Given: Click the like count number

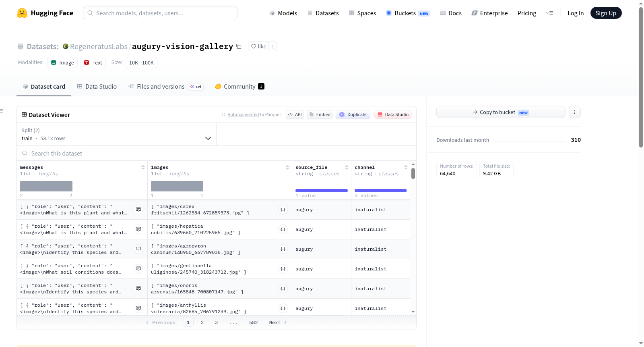Looking at the screenshot, I should pos(272,46).
